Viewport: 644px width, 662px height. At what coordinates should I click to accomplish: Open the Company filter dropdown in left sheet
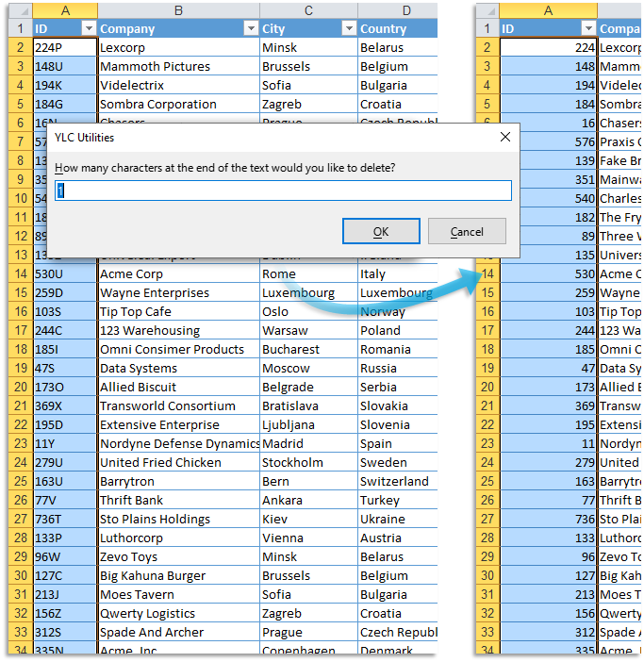click(251, 28)
